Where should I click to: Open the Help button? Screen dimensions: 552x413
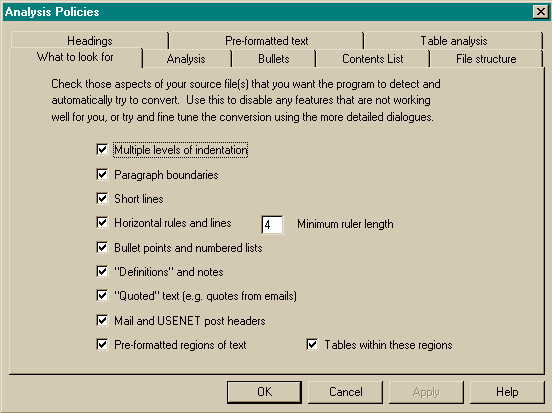click(x=507, y=392)
